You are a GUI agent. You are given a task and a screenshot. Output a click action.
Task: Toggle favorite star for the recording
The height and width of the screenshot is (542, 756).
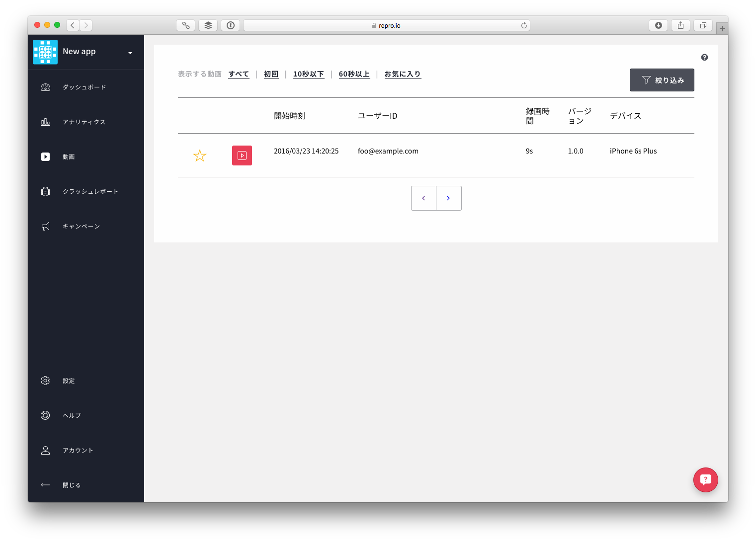coord(200,156)
